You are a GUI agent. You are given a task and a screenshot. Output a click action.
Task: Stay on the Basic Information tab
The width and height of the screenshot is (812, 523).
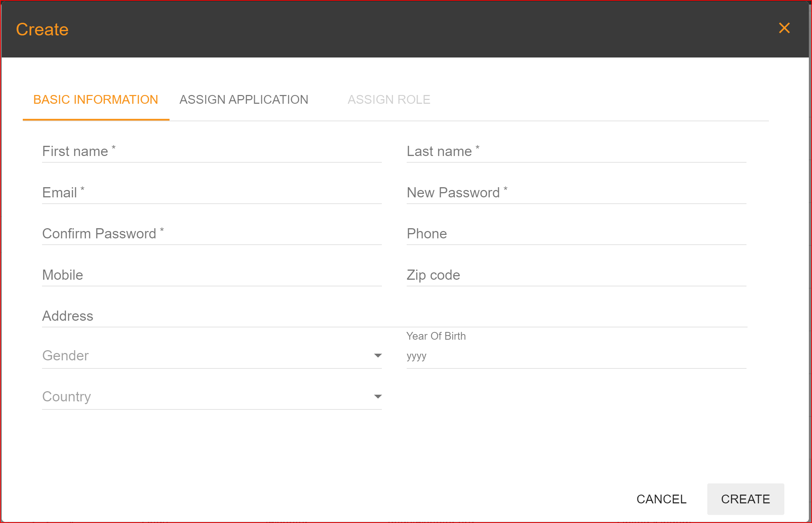(x=96, y=99)
